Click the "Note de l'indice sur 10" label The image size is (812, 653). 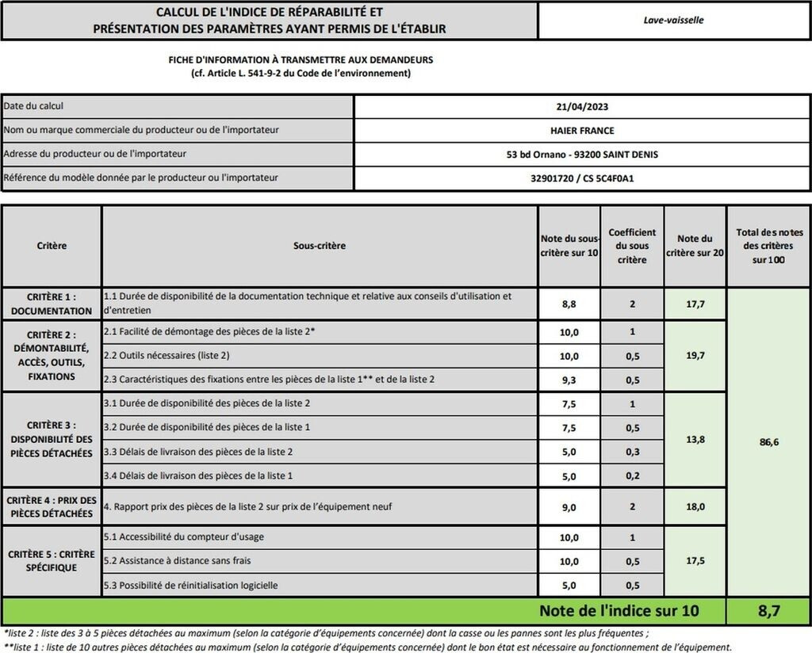tap(619, 611)
